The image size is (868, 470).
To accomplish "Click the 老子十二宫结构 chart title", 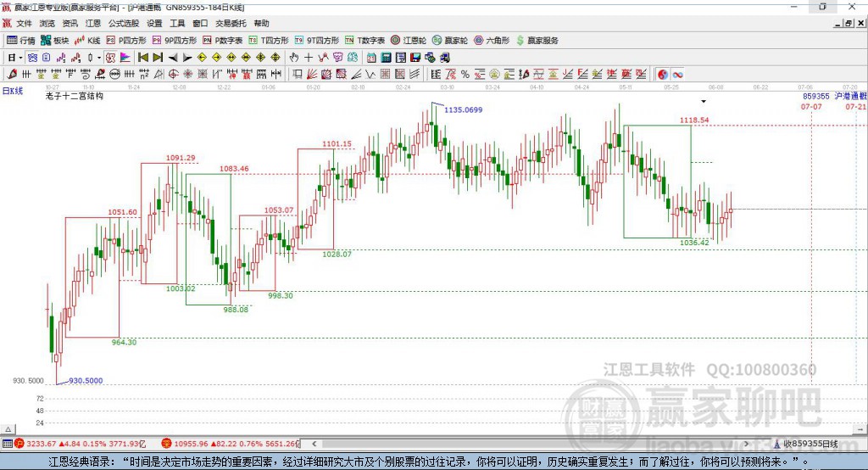I will pos(75,96).
